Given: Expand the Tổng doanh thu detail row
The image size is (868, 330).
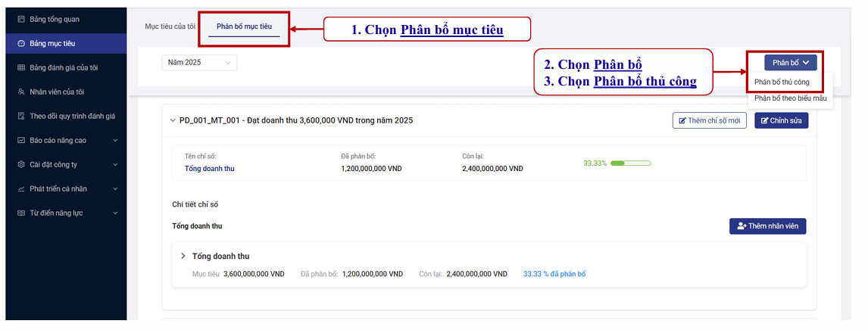Looking at the screenshot, I should click(x=183, y=257).
